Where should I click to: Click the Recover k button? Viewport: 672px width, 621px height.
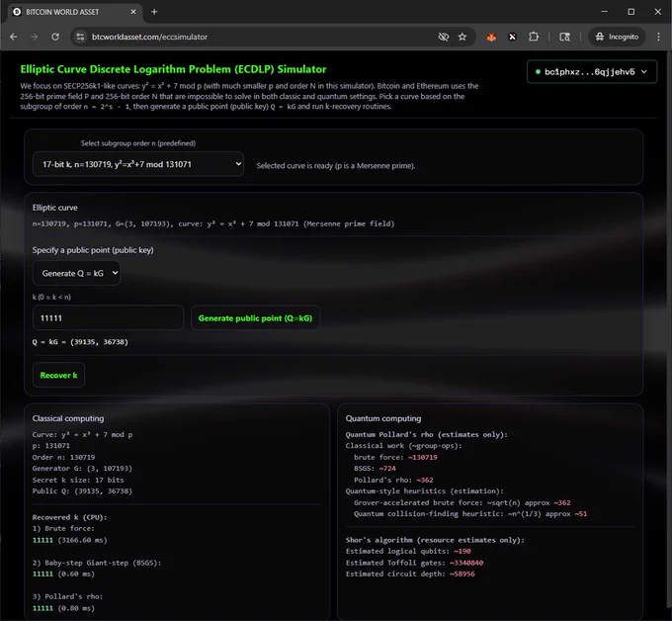tap(58, 375)
